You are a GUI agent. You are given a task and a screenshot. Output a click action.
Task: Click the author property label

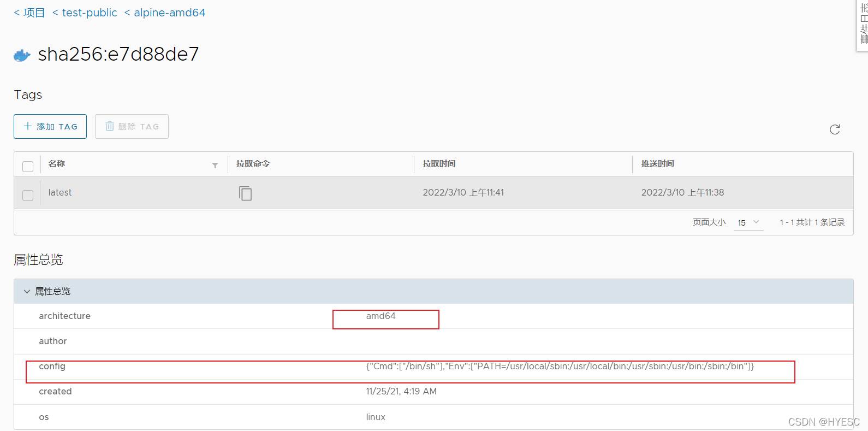[x=53, y=341]
